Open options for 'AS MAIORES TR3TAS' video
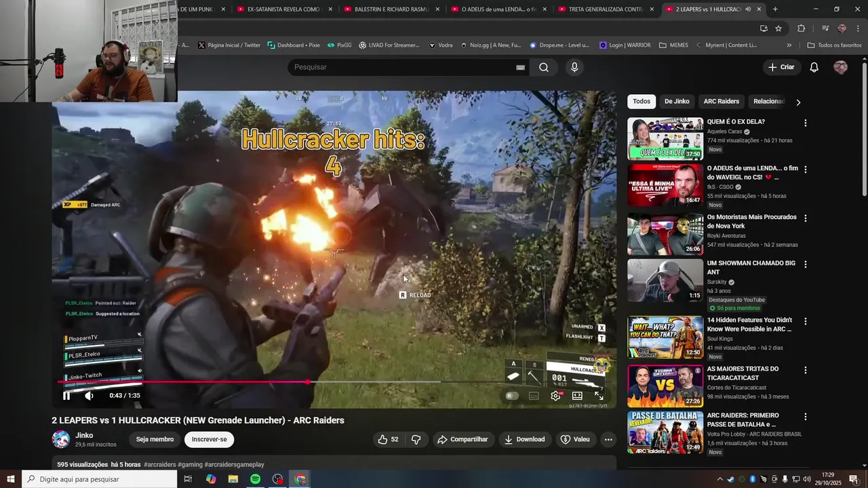 click(806, 370)
